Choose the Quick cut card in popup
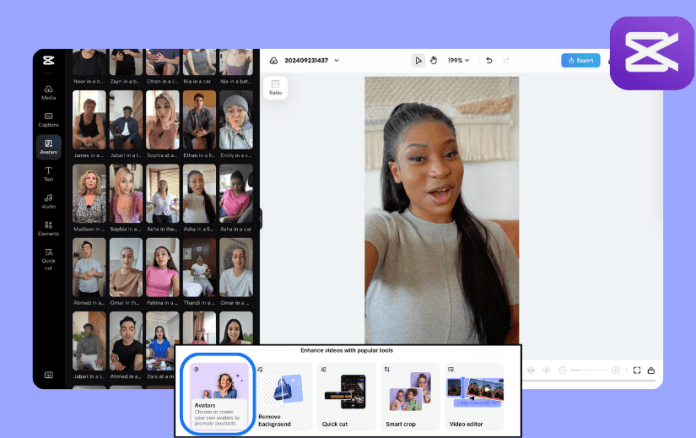This screenshot has height=438, width=696. coord(347,396)
